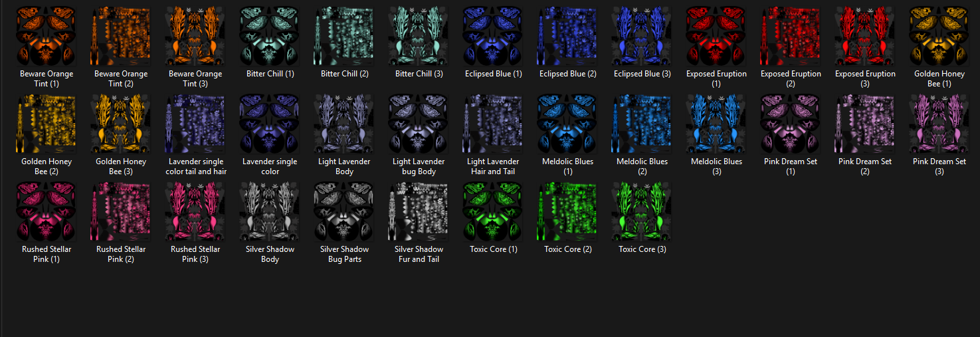Screen dimensions: 980x337
Task: Select the Bitter Chill (1) thumbnail
Action: pyautogui.click(x=270, y=36)
